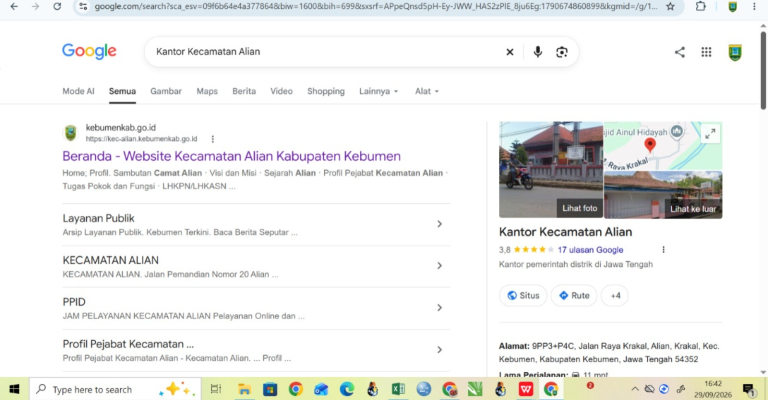Switch to the Mode AI tab
The image size is (768, 400).
(x=78, y=91)
